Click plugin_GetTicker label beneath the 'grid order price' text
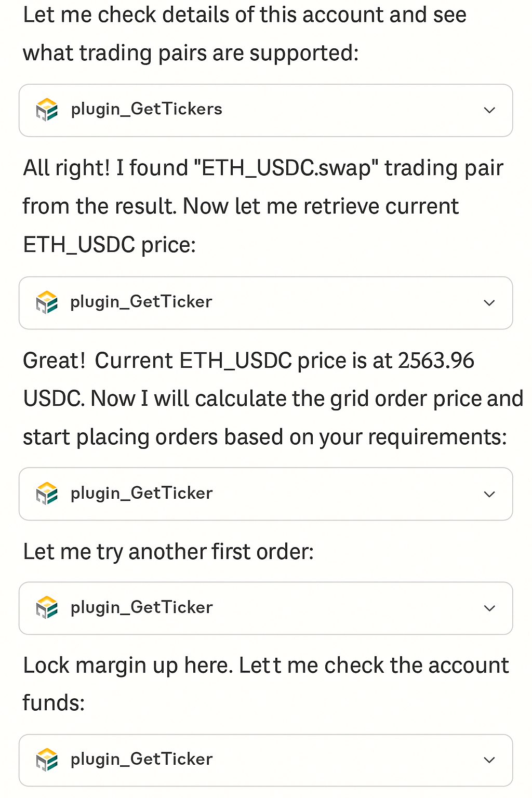The width and height of the screenshot is (532, 798). point(141,493)
